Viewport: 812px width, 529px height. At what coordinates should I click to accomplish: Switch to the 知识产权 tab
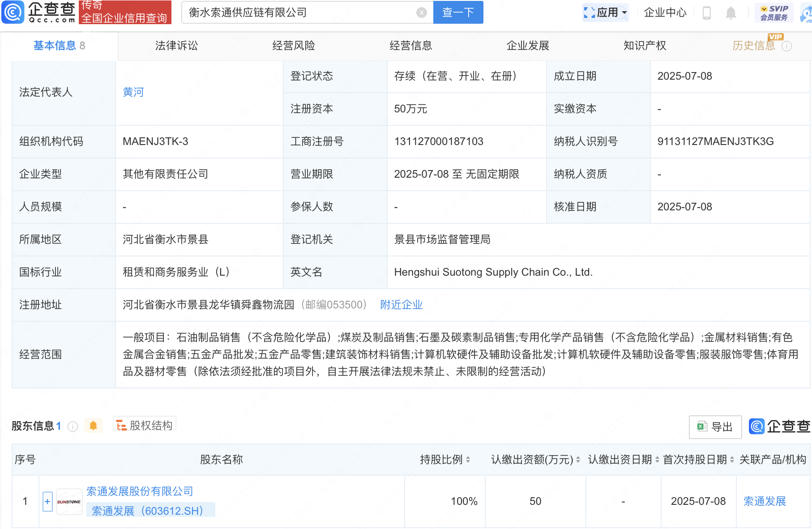[x=645, y=46]
